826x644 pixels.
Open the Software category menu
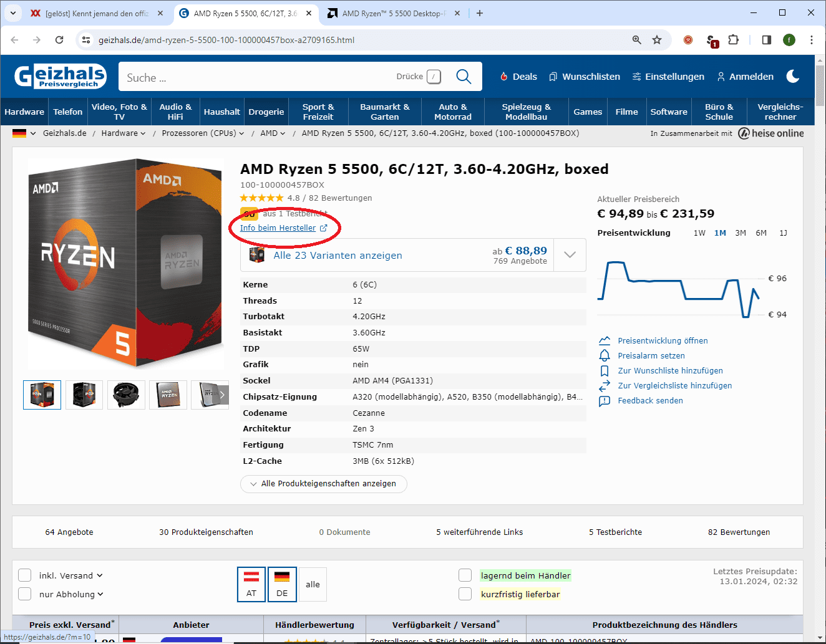point(669,112)
